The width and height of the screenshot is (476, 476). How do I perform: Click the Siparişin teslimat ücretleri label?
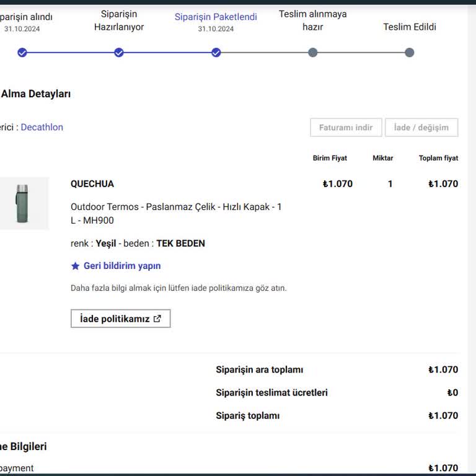pos(271,392)
